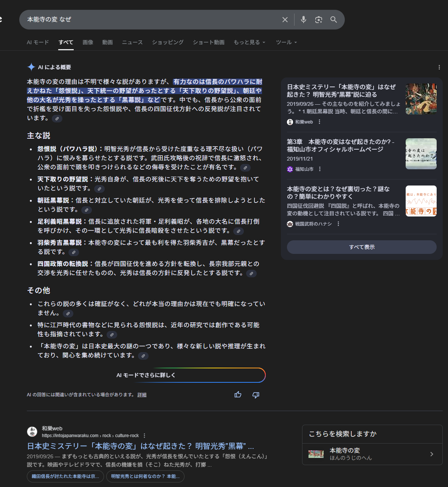448x487 pixels.
Task: Open the 本能寺の変 suggested search chevron
Action: click(431, 454)
